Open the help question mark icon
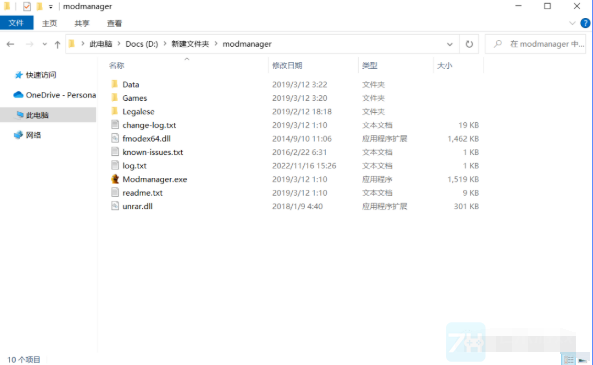Image resolution: width=593 pixels, height=365 pixels. click(585, 23)
